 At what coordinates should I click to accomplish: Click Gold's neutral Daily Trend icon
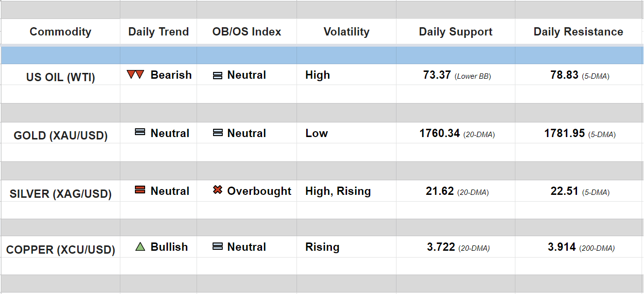140,132
